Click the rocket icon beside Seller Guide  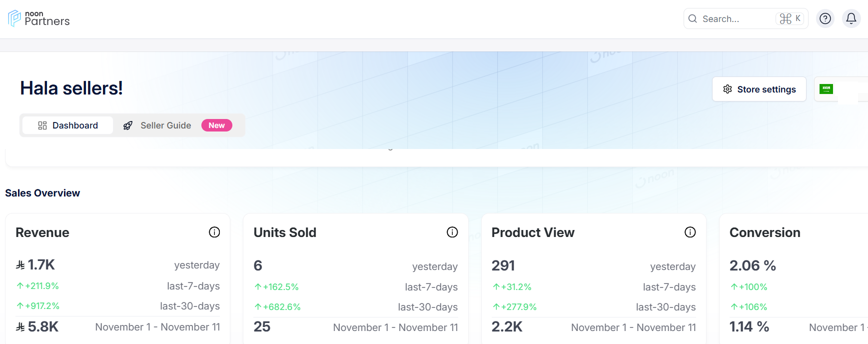[128, 125]
